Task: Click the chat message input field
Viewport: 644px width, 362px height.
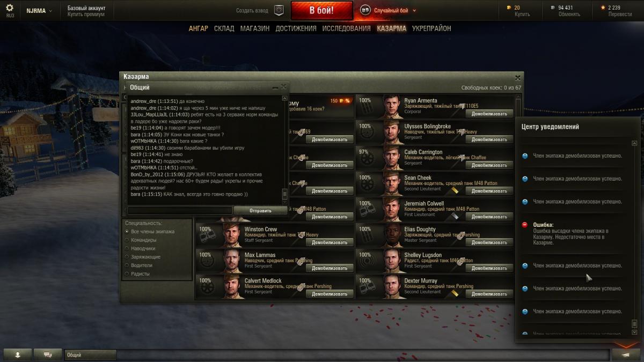Action: click(x=180, y=211)
